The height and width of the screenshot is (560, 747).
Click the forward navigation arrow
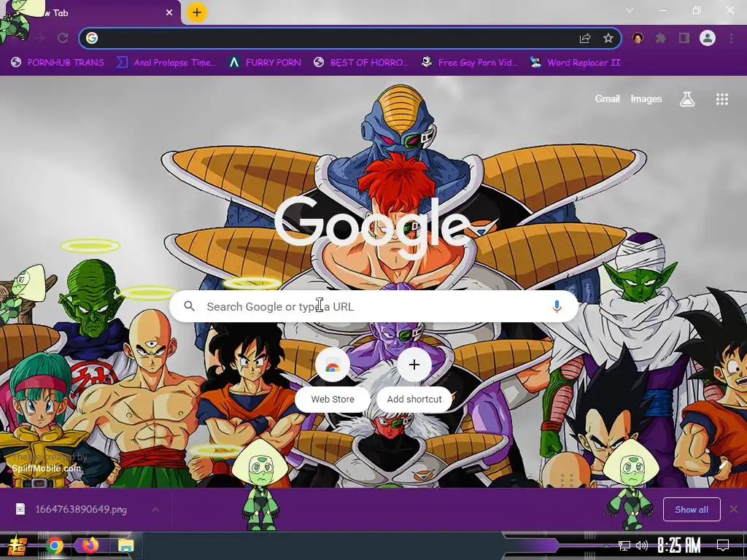[x=40, y=38]
